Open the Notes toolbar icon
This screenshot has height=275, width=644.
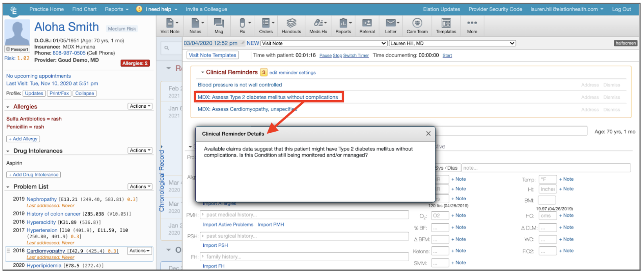pos(195,26)
